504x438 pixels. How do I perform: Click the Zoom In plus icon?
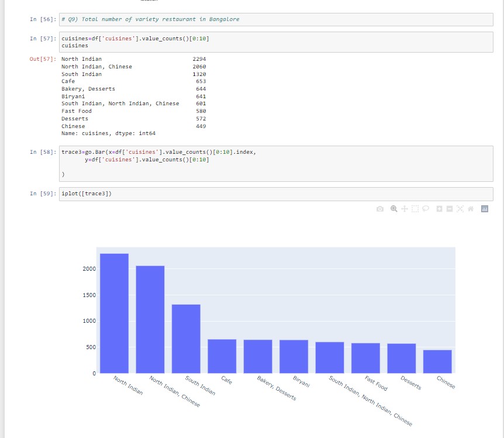click(x=440, y=209)
